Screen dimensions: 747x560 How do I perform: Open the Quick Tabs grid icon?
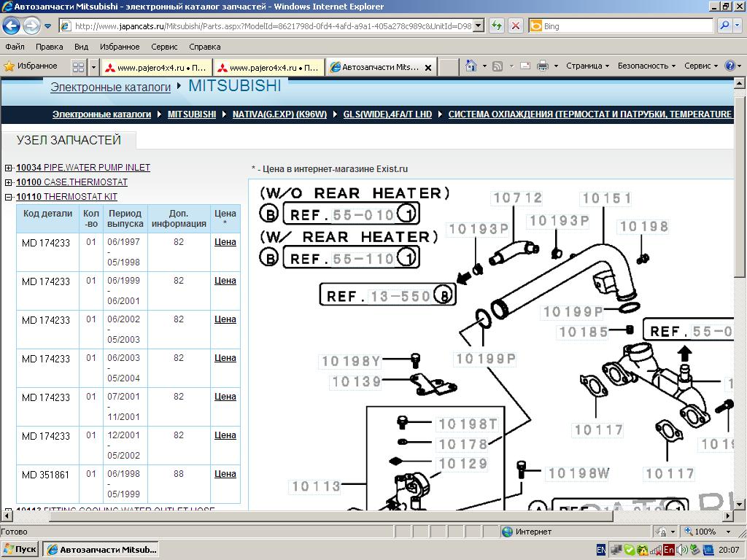point(78,67)
